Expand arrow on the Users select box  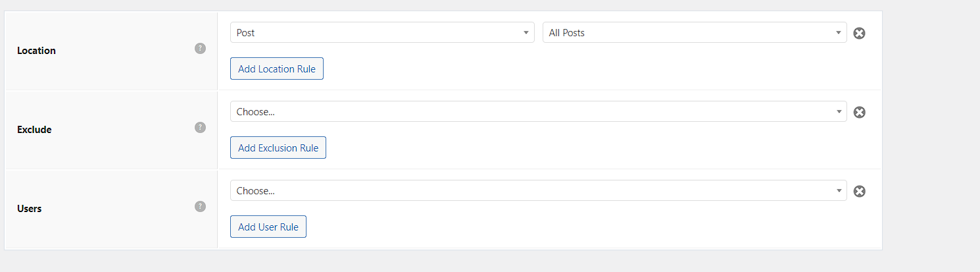pyautogui.click(x=839, y=190)
